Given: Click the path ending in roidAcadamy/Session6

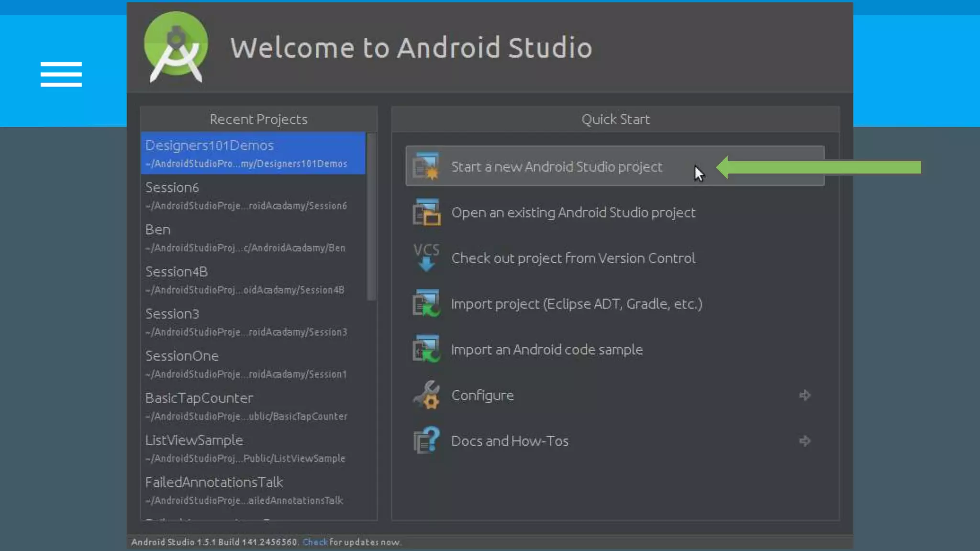Looking at the screenshot, I should (x=246, y=206).
